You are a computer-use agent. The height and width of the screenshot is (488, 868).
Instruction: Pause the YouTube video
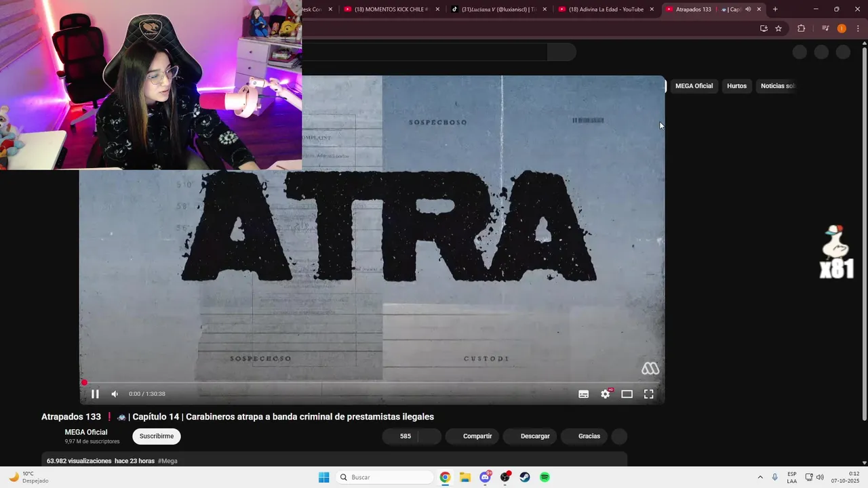(95, 394)
